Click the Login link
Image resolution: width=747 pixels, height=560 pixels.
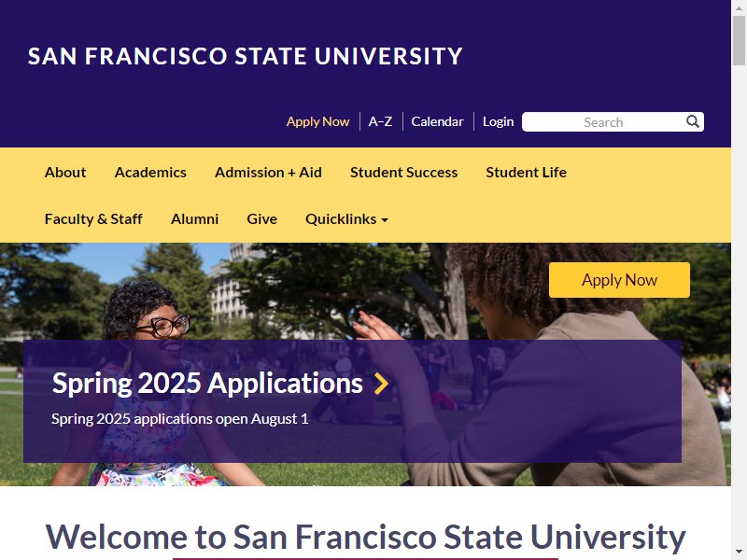498,121
